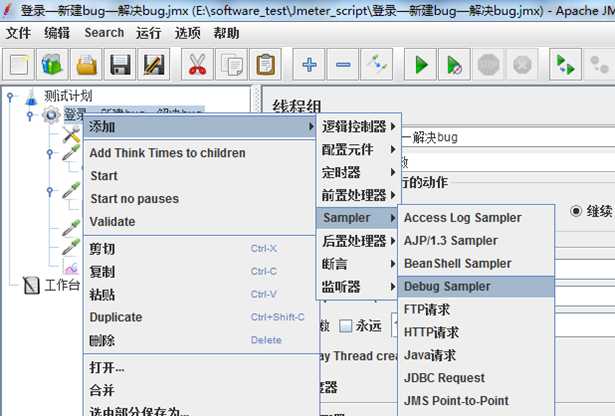
Task: Click the Expand all plus icon
Action: click(x=309, y=65)
